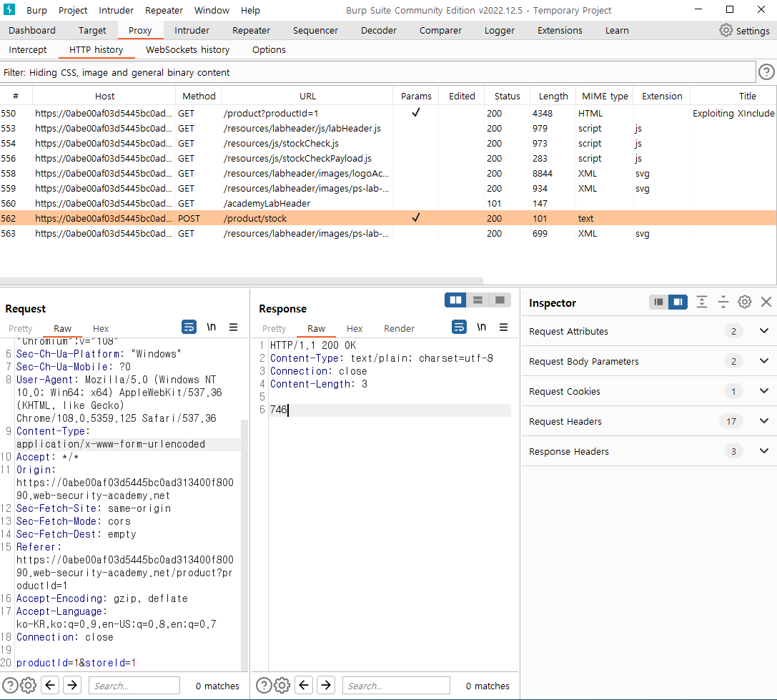Dock the Inspector to the right side
777x700 pixels.
[678, 302]
